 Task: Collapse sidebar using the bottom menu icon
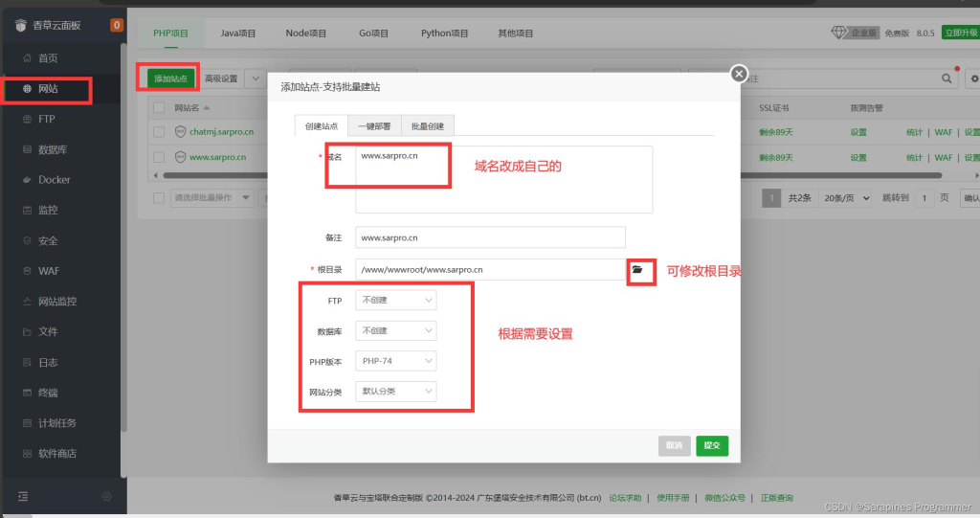pos(23,496)
